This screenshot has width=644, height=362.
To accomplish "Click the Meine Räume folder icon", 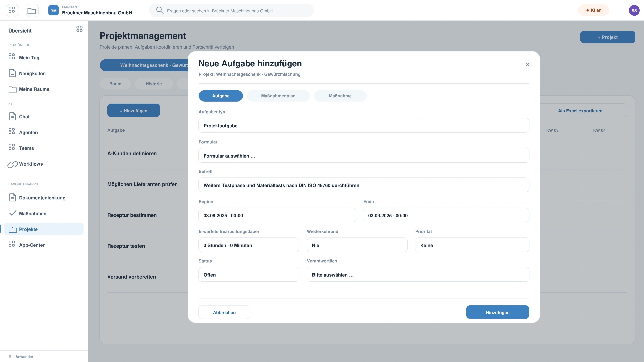I will point(13,89).
